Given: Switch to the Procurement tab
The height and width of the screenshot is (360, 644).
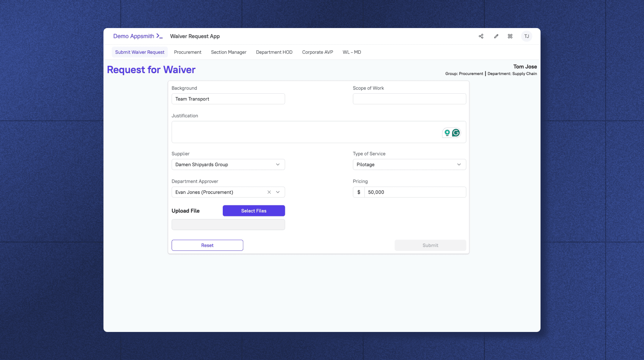Looking at the screenshot, I should 188,52.
